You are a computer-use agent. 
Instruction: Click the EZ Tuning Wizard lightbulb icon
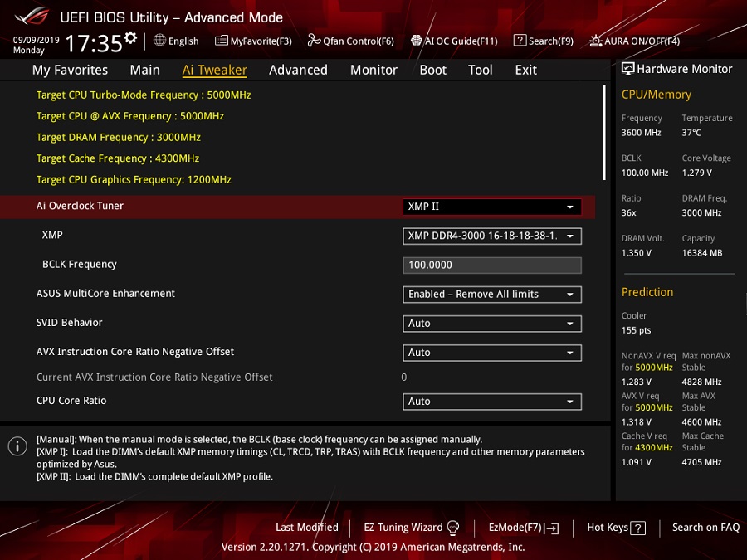[452, 527]
